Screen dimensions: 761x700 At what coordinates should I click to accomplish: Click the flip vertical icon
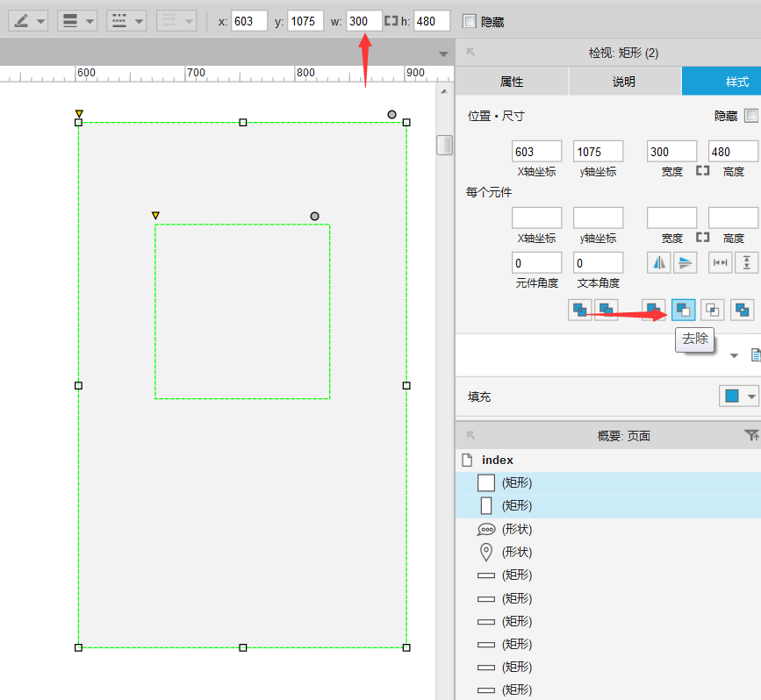coord(685,263)
